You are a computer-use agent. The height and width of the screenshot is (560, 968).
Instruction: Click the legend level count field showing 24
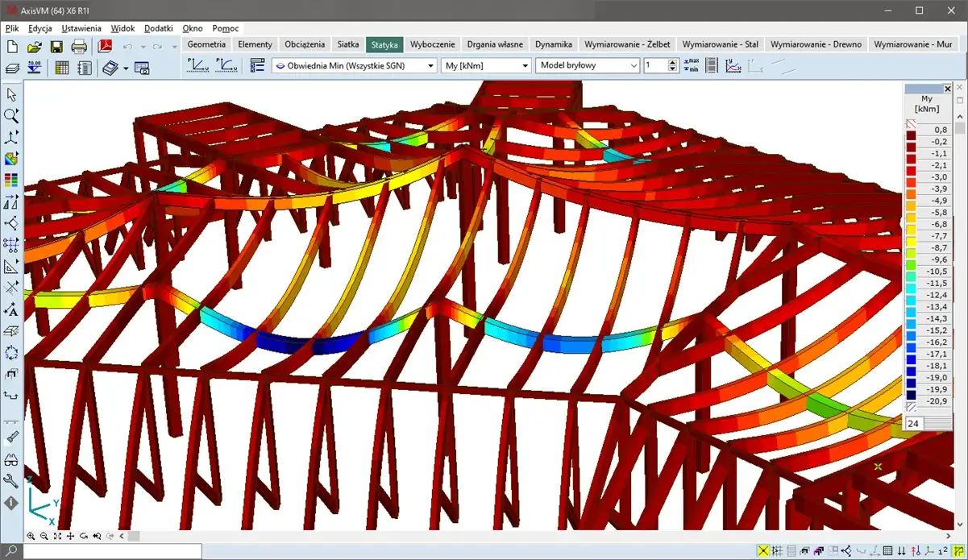tap(914, 423)
